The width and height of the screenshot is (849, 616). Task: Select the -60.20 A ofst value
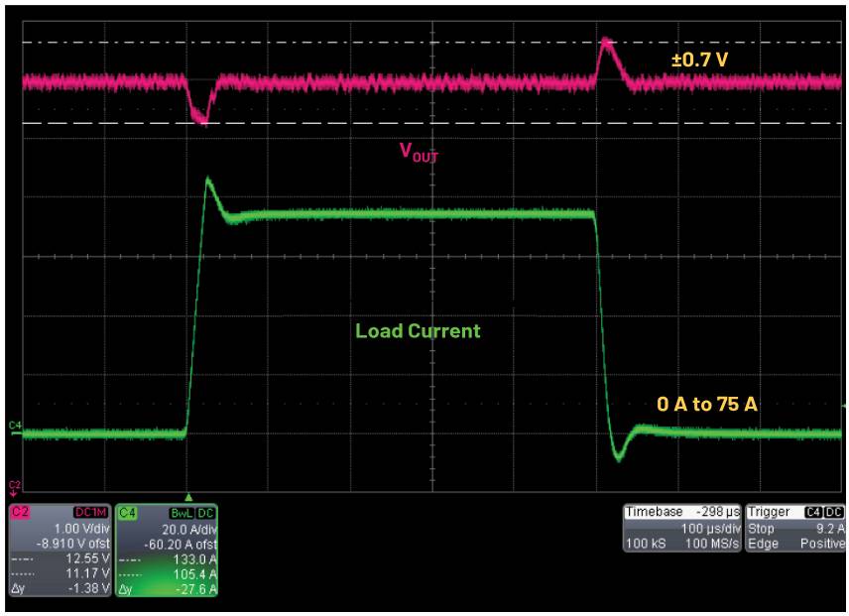click(181, 544)
